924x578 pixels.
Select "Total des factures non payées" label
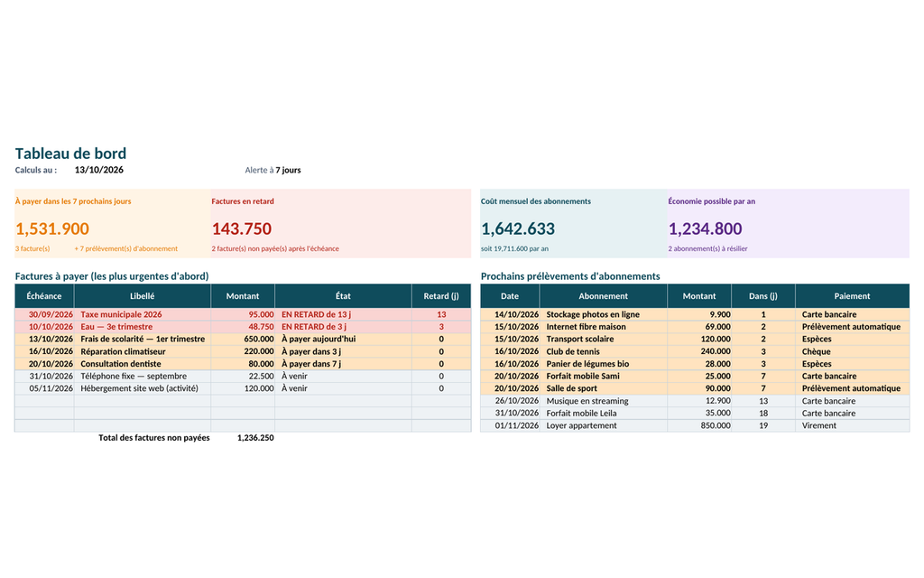153,438
